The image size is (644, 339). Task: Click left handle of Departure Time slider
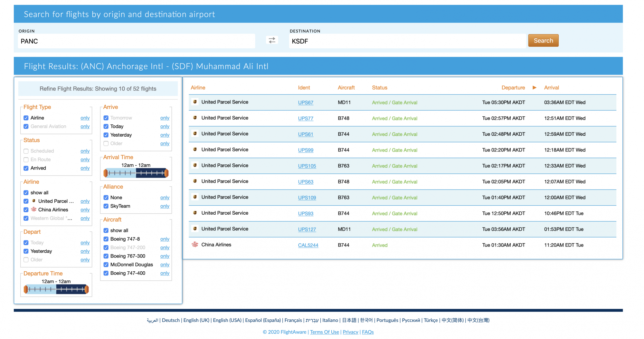26,289
